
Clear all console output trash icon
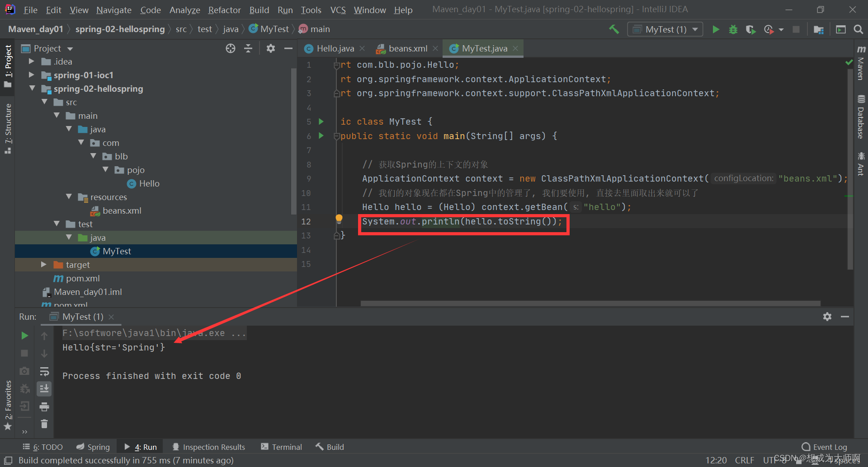[44, 424]
